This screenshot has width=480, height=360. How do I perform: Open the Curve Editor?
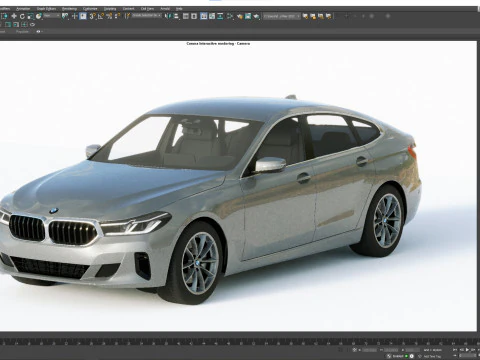coord(212,16)
